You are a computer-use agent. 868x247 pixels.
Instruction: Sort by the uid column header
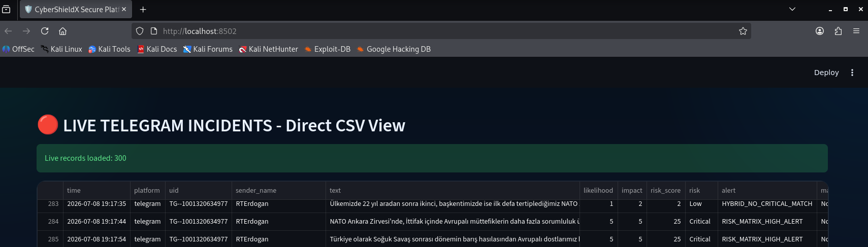pos(199,190)
